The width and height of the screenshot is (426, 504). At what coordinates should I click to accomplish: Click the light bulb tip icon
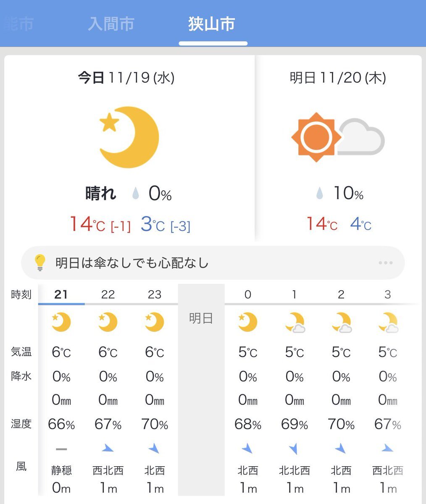[x=39, y=263]
